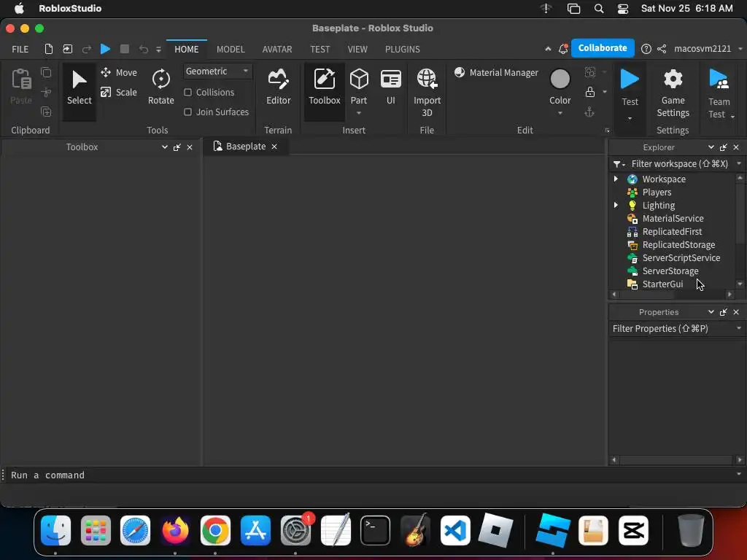Switch to the AVATAR tab

(276, 49)
